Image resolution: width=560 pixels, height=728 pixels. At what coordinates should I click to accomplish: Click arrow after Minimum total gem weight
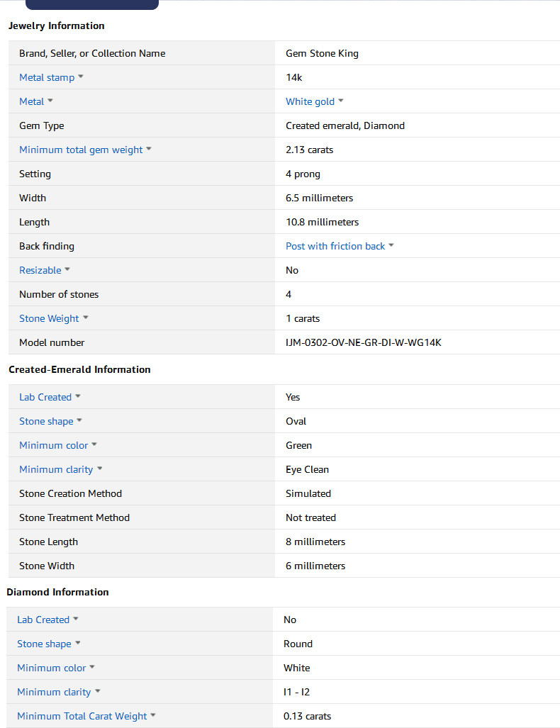[x=149, y=149]
